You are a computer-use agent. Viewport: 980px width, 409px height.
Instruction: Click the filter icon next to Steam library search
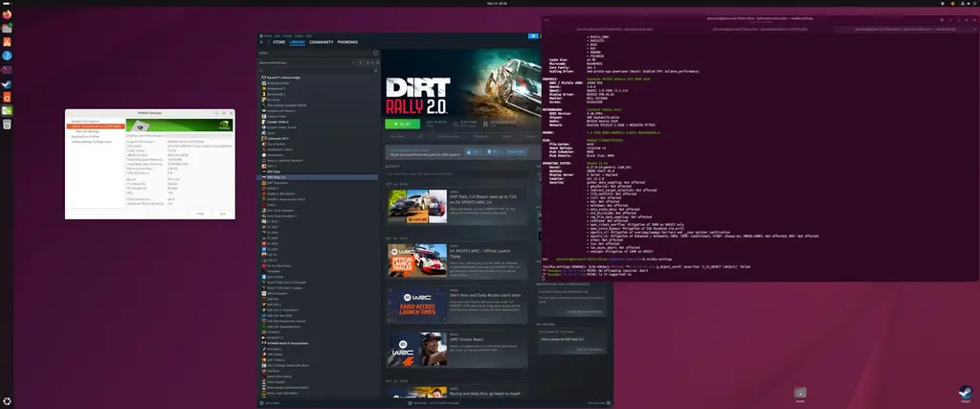coord(375,71)
